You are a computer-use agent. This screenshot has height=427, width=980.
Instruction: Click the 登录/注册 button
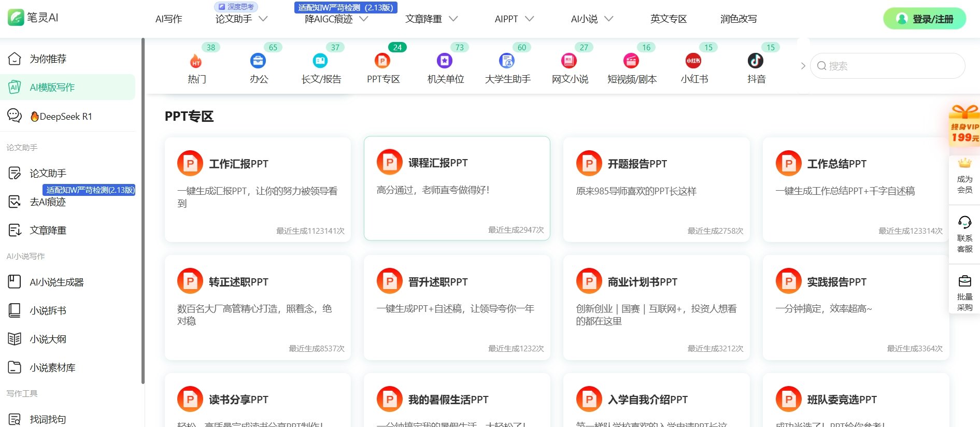(x=925, y=19)
